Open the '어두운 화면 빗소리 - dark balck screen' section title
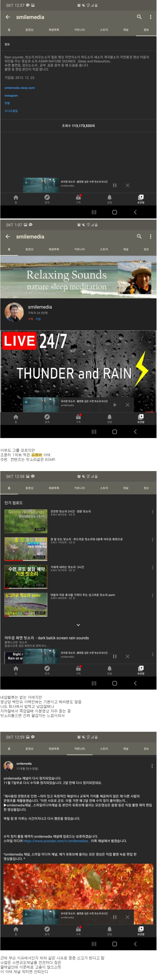The height and width of the screenshot is (980, 157). [47, 638]
